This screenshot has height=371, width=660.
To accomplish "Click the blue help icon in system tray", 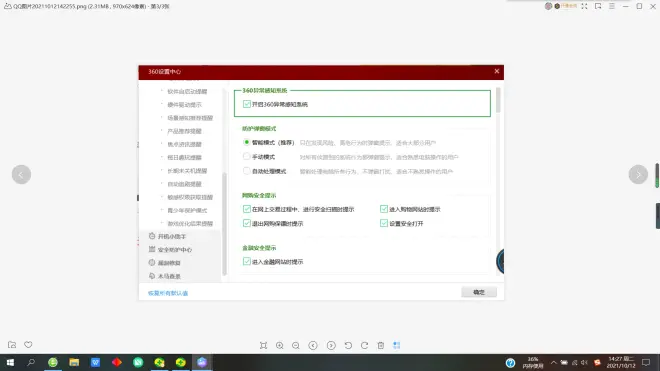I will click(x=510, y=363).
